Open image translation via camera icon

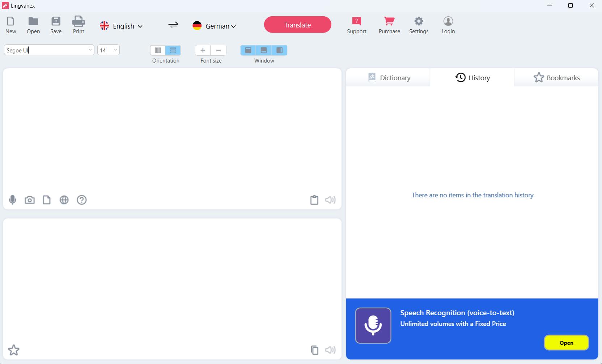click(x=30, y=200)
